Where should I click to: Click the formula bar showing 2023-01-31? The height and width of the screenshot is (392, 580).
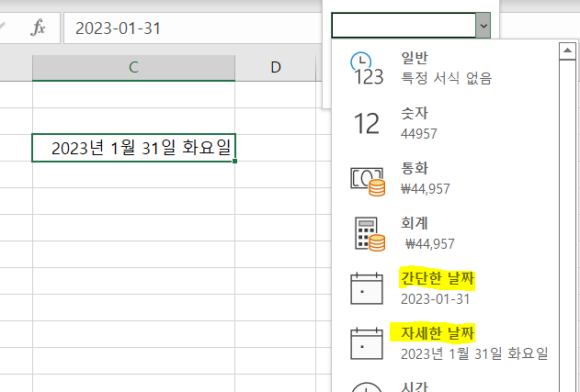(x=184, y=28)
